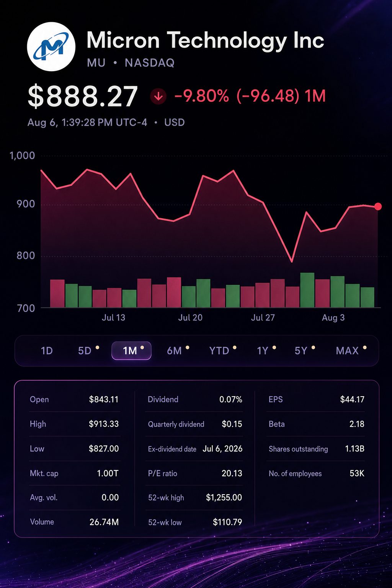Click the Shares outstanding value 1.13B
This screenshot has width=392, height=588.
pos(355,449)
